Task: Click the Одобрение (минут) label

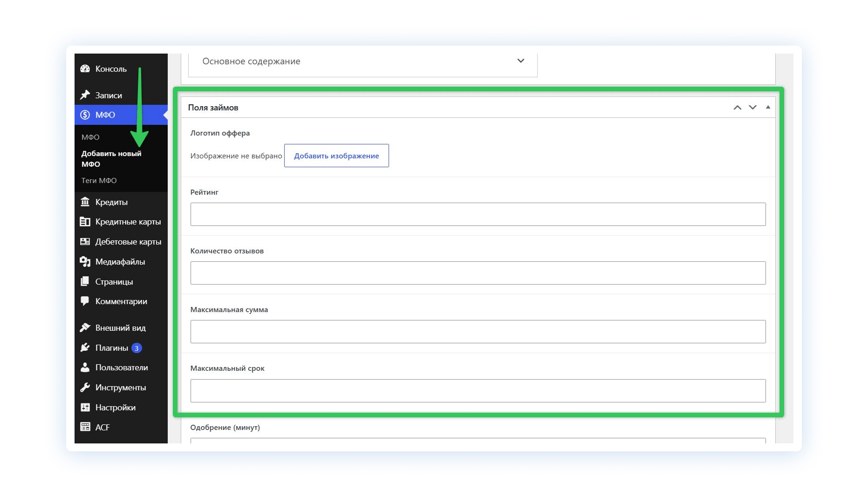Action: coord(225,428)
